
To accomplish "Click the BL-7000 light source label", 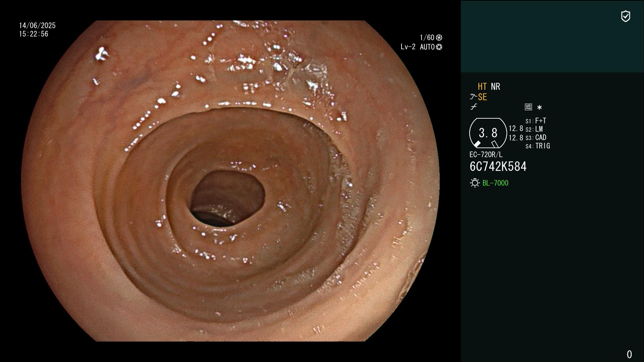I will (x=495, y=183).
